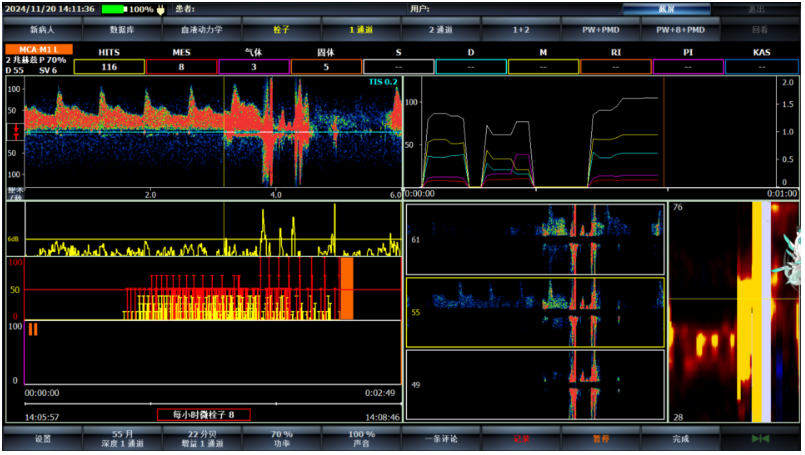Open the PW+8+PMD view tab
This screenshot has height=455, width=805.
(680, 30)
